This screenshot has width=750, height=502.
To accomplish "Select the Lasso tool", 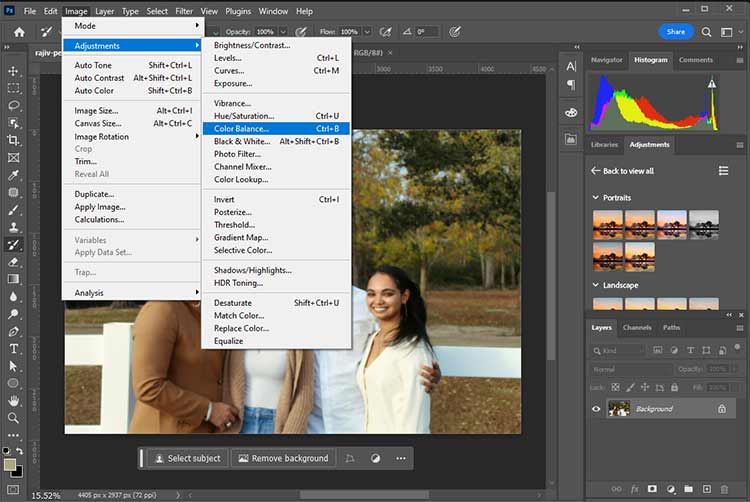I will tap(13, 106).
